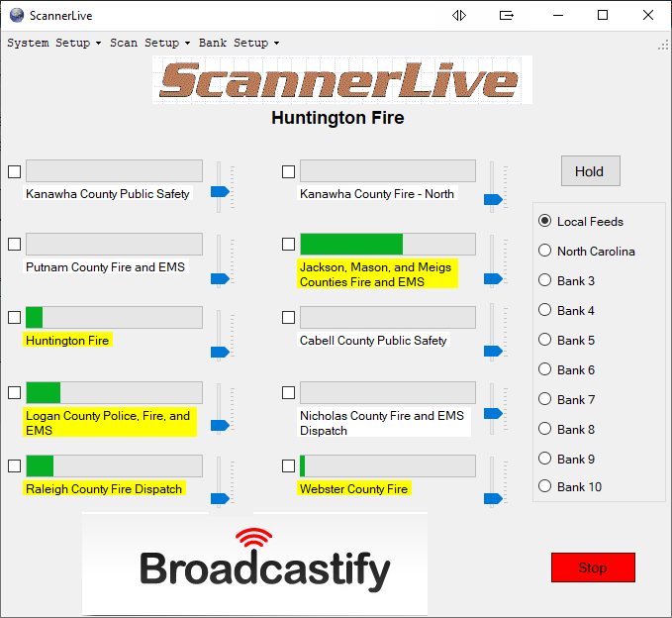
Task: Click the Webster County Fire feed label
Action: point(354,488)
